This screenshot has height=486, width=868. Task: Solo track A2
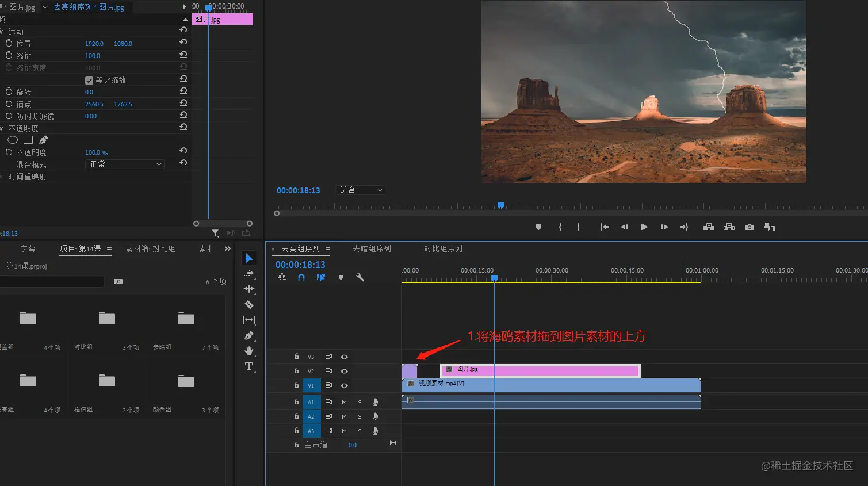coord(360,416)
